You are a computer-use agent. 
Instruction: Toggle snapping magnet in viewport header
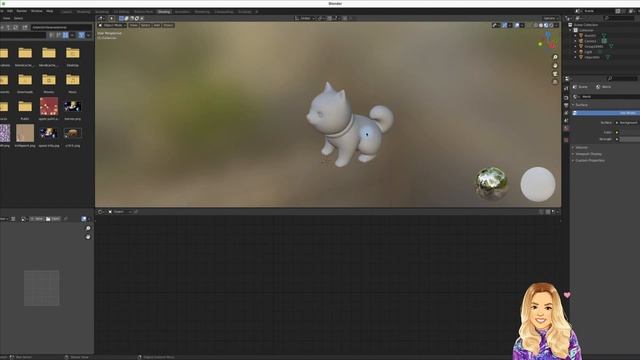tap(330, 18)
